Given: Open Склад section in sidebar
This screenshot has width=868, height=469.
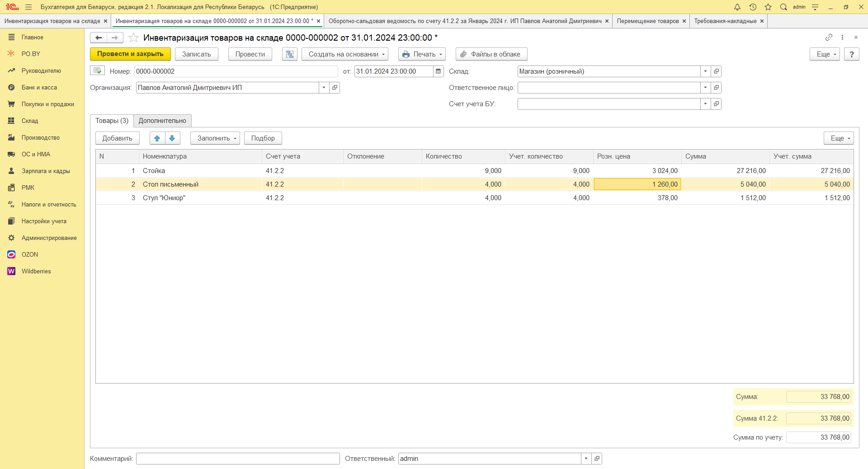Looking at the screenshot, I should (x=30, y=121).
